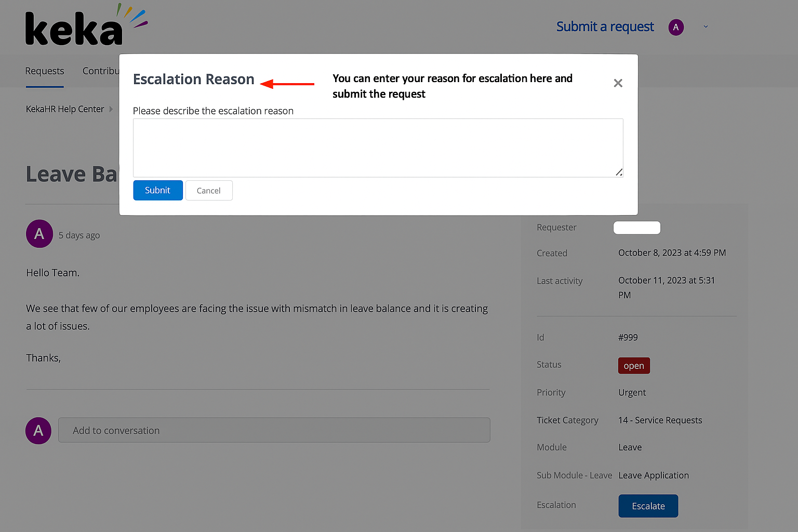Go to the KekaHR Help Center breadcrumb
The image size is (798, 532).
[x=65, y=109]
